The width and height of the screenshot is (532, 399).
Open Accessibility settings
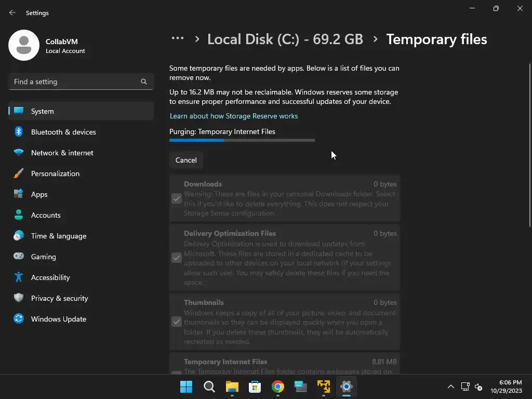[x=50, y=277]
